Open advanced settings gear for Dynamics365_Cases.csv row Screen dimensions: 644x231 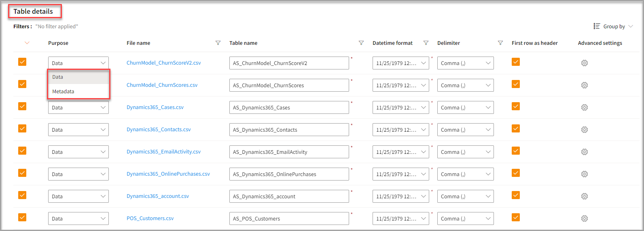point(584,107)
